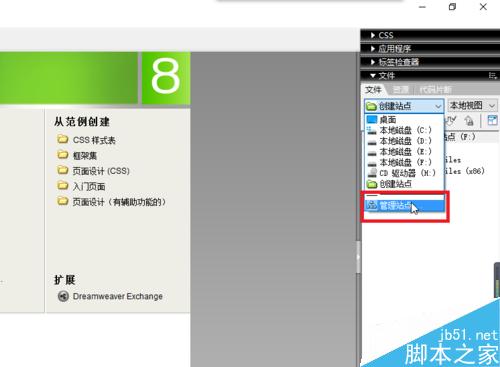
Task: Open the 文件 panel options menu icon
Action: [493, 76]
